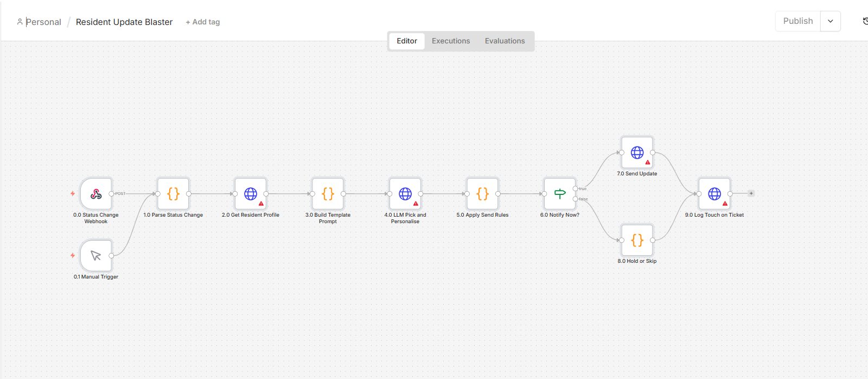Click the "0.1 Manual Trigger" label
The height and width of the screenshot is (379, 868).
point(96,277)
